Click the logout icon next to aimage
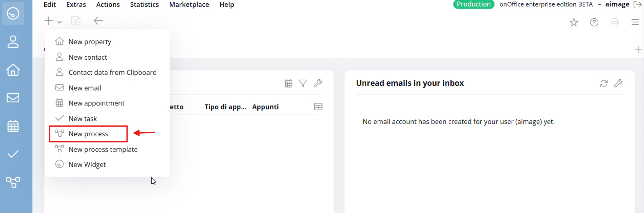644x213 pixels. tap(637, 5)
